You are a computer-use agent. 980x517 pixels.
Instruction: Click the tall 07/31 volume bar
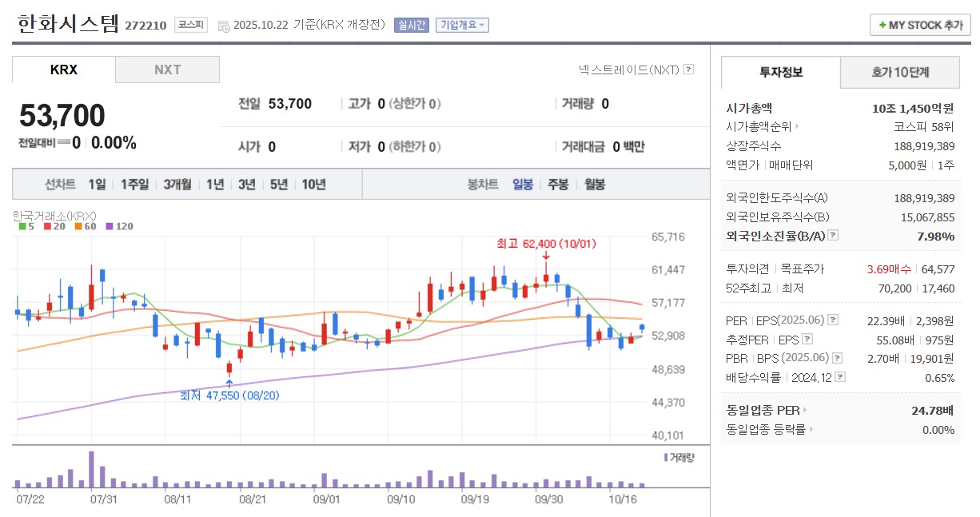point(91,470)
